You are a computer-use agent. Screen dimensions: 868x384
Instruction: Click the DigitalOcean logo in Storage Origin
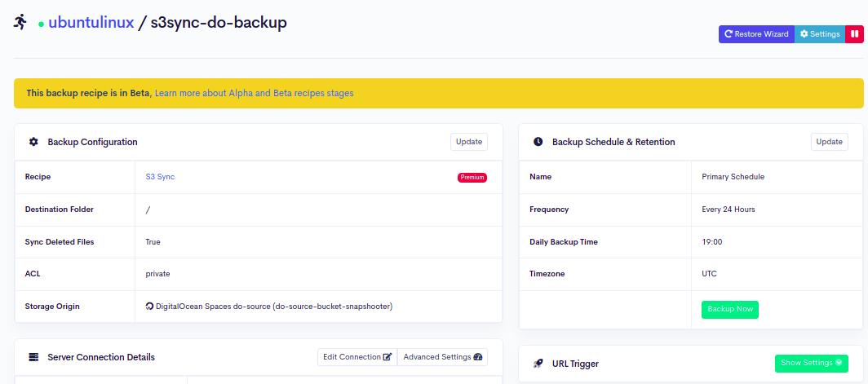pos(149,306)
